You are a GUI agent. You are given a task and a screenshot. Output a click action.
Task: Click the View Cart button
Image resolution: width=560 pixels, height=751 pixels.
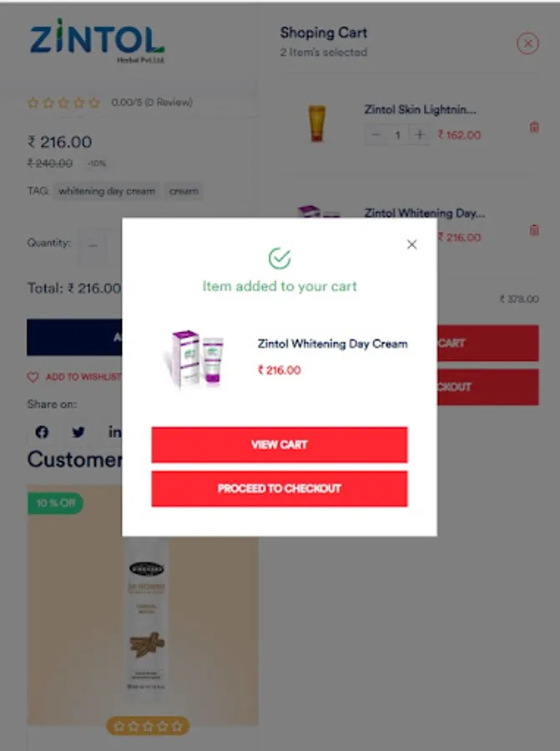click(x=280, y=445)
